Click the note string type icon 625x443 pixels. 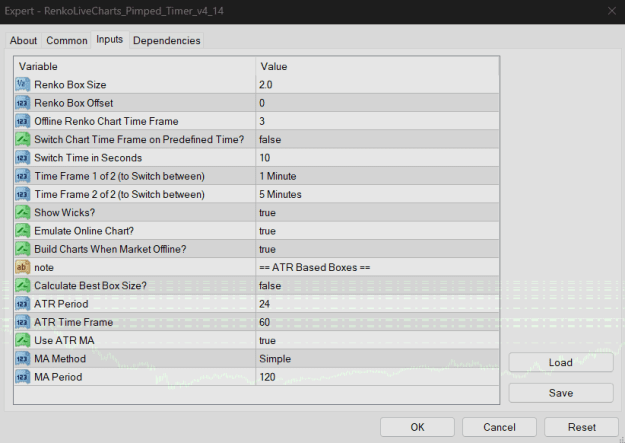click(x=22, y=267)
